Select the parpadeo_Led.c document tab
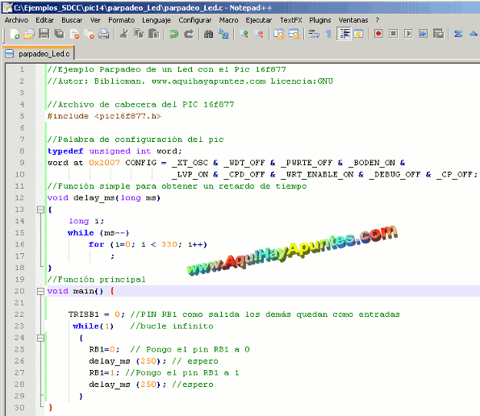Image resolution: width=480 pixels, height=416 pixels. [x=39, y=54]
